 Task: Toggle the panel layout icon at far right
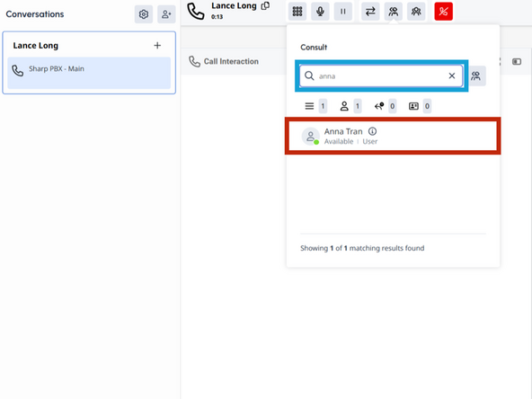pos(517,62)
